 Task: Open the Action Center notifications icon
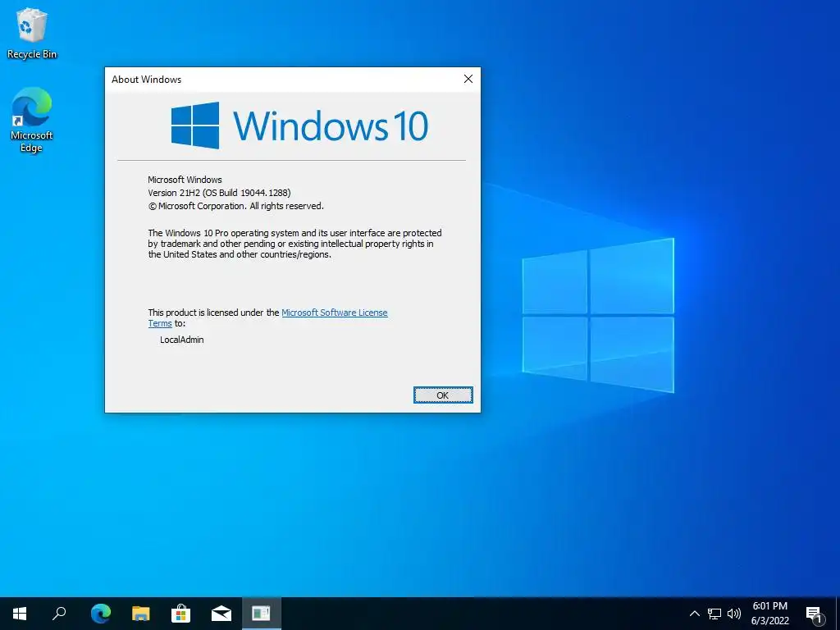pyautogui.click(x=815, y=614)
